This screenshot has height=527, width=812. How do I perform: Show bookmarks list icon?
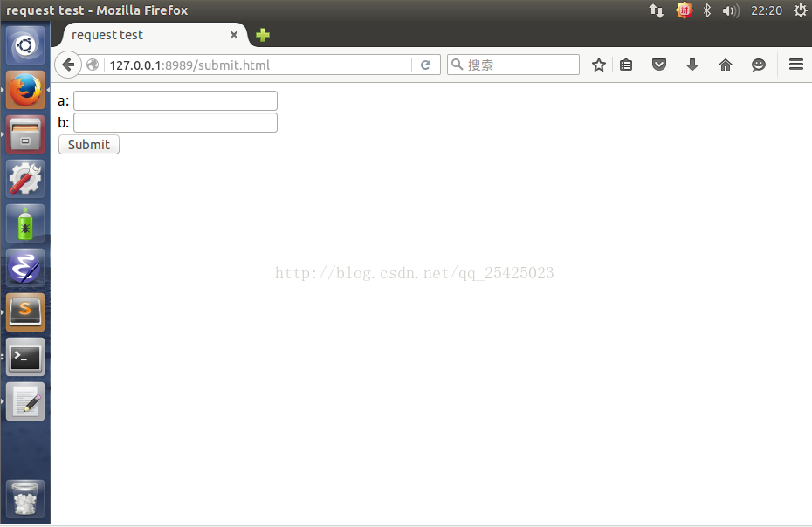coord(626,65)
